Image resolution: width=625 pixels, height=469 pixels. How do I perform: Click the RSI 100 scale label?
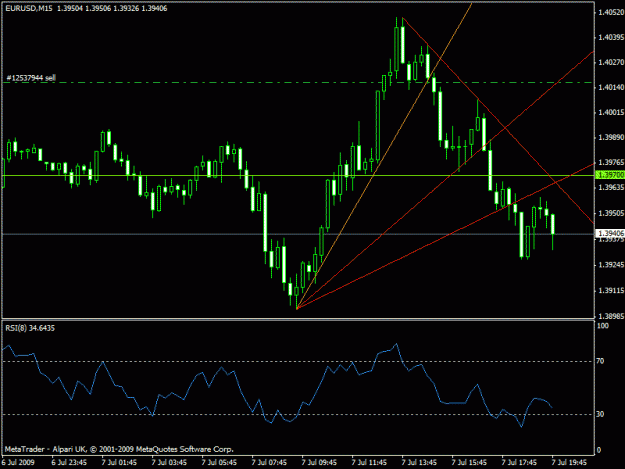pyautogui.click(x=603, y=326)
